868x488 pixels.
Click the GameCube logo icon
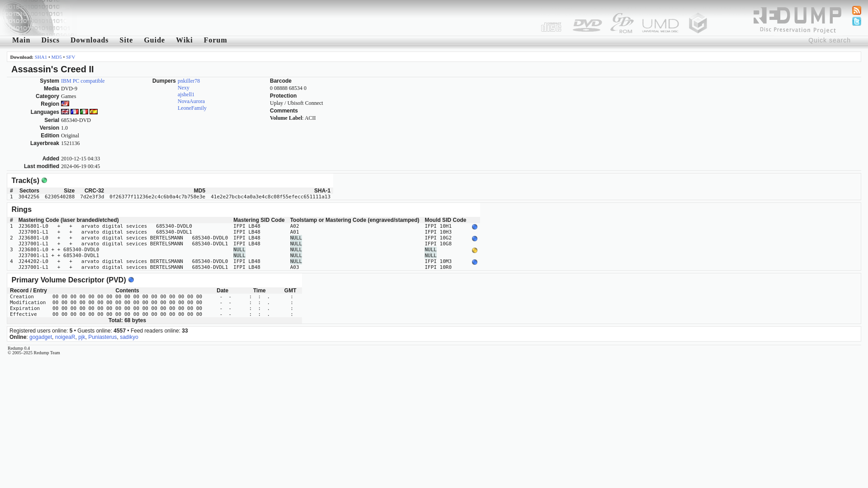click(698, 23)
